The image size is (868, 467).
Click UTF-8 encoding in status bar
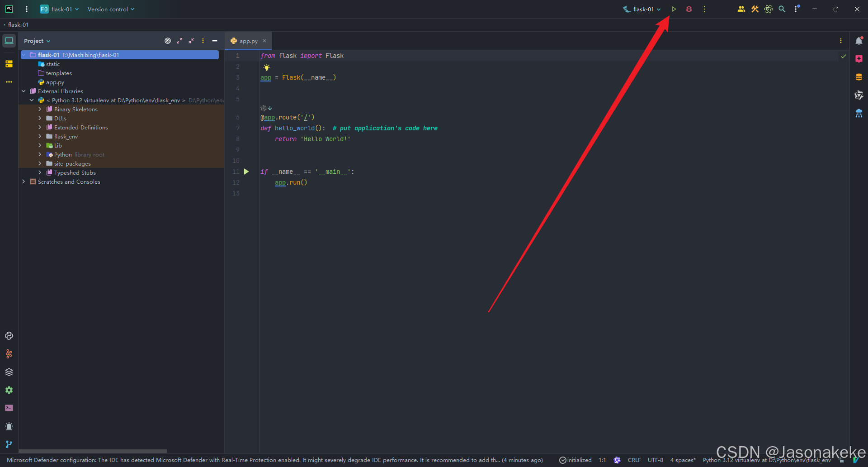656,460
